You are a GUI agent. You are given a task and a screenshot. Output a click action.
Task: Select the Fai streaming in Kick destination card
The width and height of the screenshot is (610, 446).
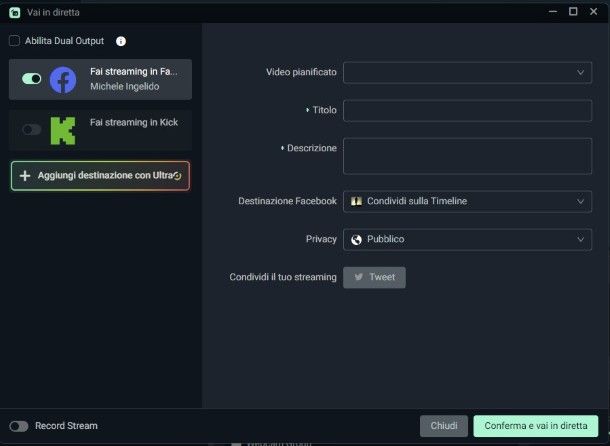[100, 130]
